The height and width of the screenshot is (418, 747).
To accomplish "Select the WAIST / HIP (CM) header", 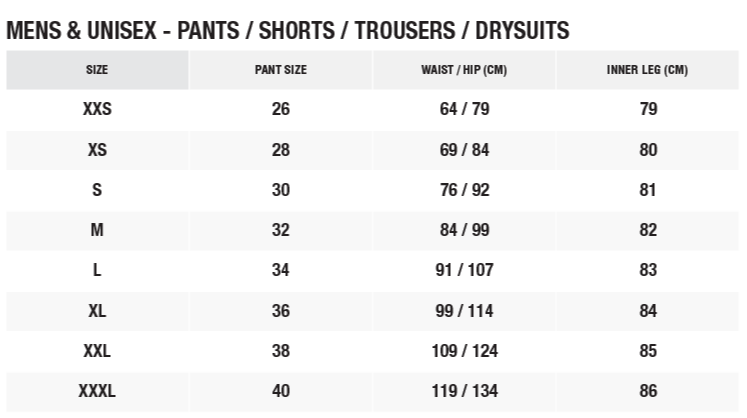I will pyautogui.click(x=464, y=70).
